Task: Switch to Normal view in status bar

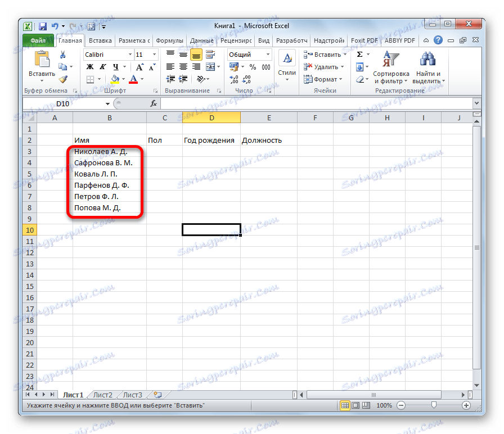Action: coord(345,405)
